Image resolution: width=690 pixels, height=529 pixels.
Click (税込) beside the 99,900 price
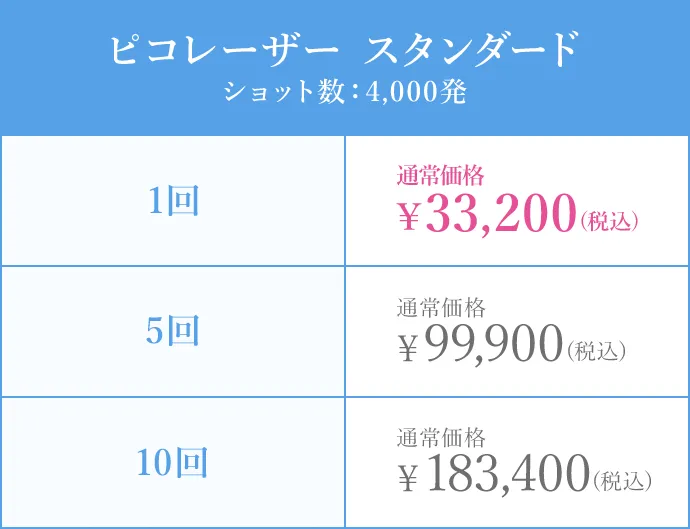[x=596, y=350]
